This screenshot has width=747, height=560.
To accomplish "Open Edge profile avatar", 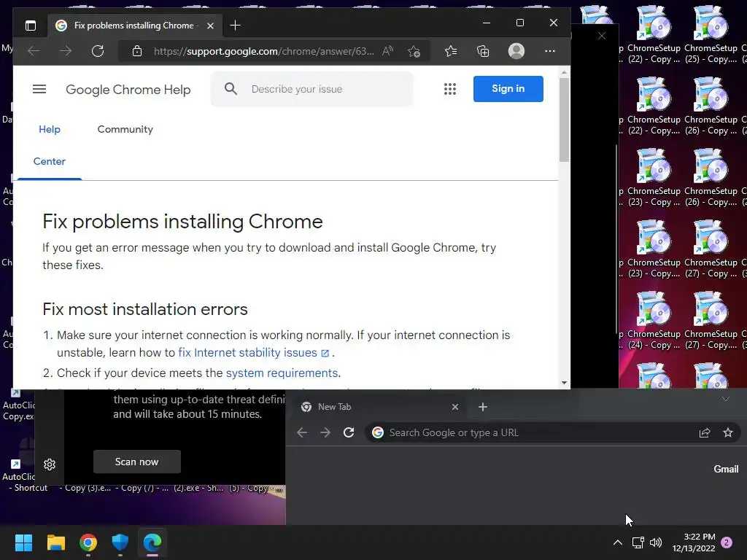I will point(516,51).
